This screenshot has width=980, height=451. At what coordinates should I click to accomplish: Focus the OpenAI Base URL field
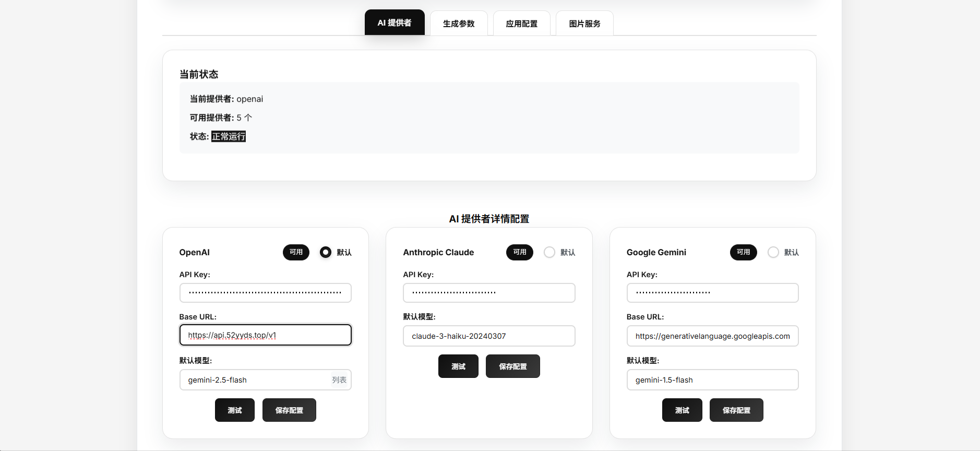coord(265,335)
